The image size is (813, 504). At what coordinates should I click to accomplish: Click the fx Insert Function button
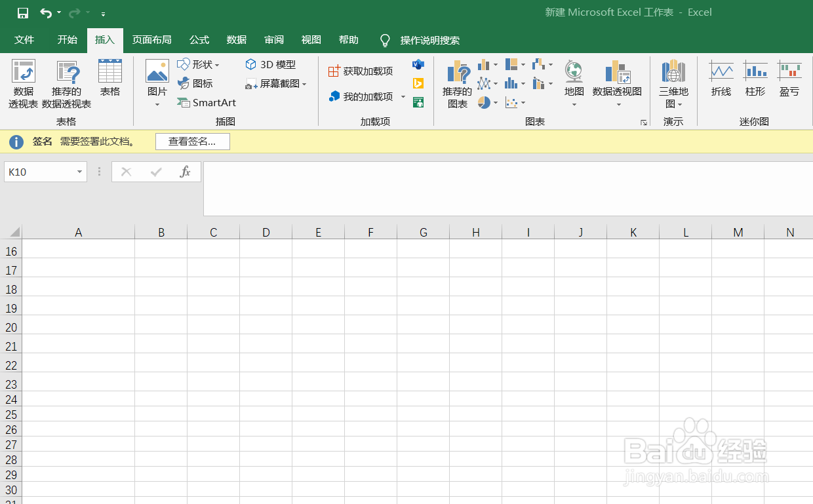tap(185, 172)
